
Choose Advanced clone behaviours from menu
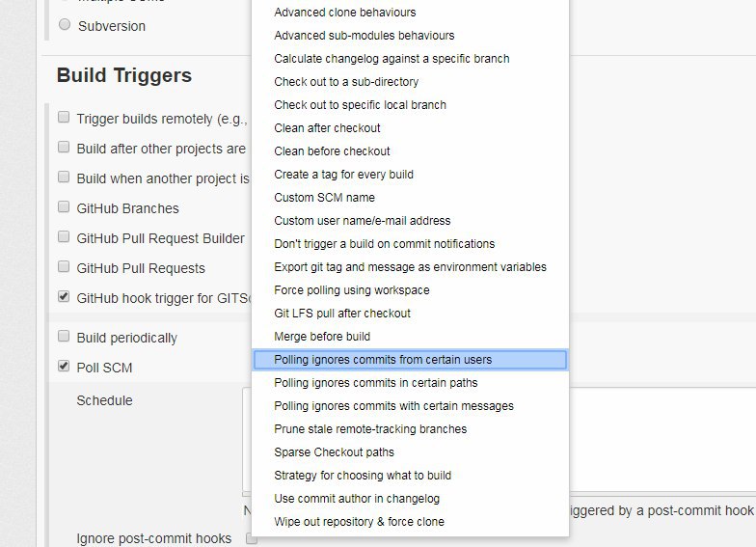coord(345,13)
